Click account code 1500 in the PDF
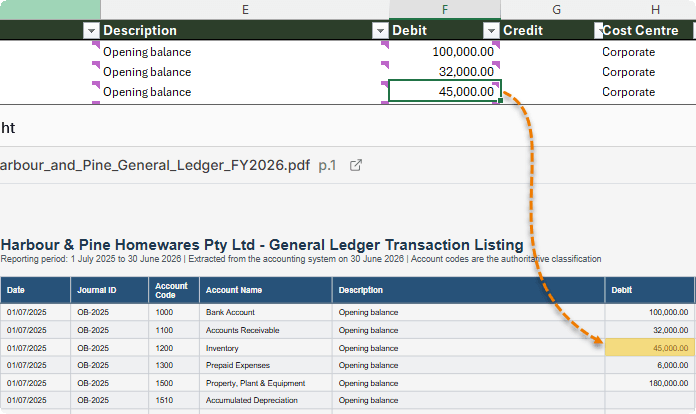 click(164, 383)
